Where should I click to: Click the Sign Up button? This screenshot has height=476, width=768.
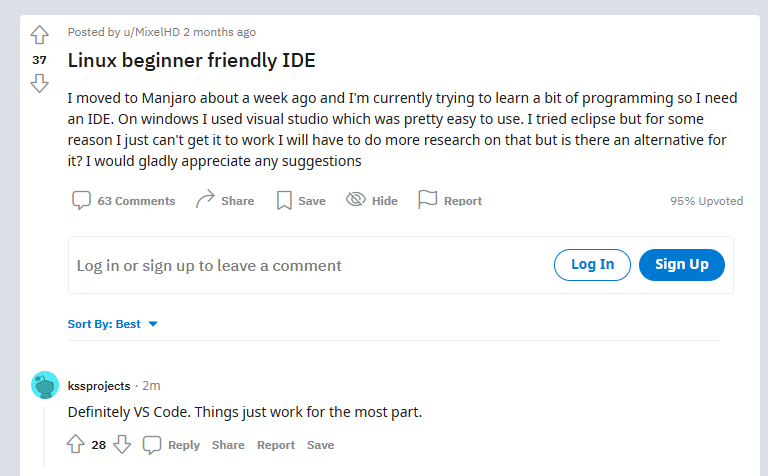point(681,265)
